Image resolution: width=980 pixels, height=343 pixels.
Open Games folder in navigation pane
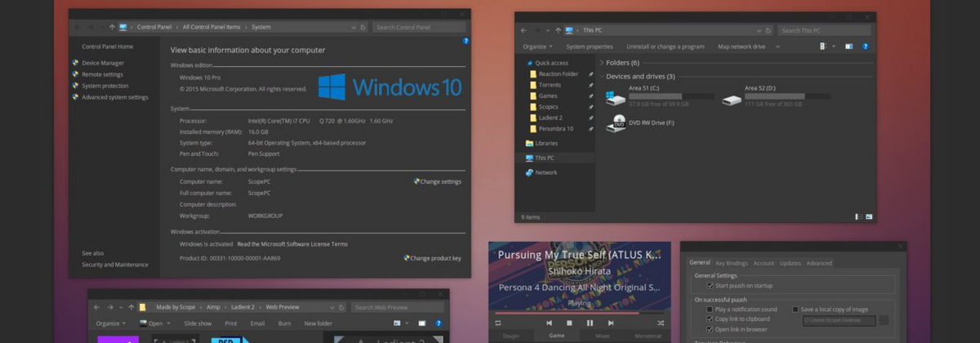pyautogui.click(x=547, y=96)
